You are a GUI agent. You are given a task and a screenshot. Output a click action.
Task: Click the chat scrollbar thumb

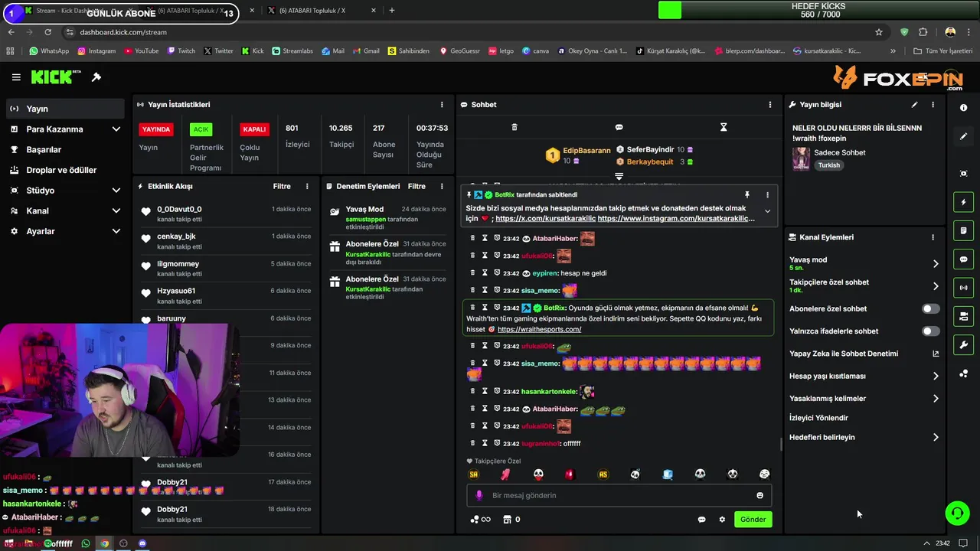pyautogui.click(x=780, y=444)
